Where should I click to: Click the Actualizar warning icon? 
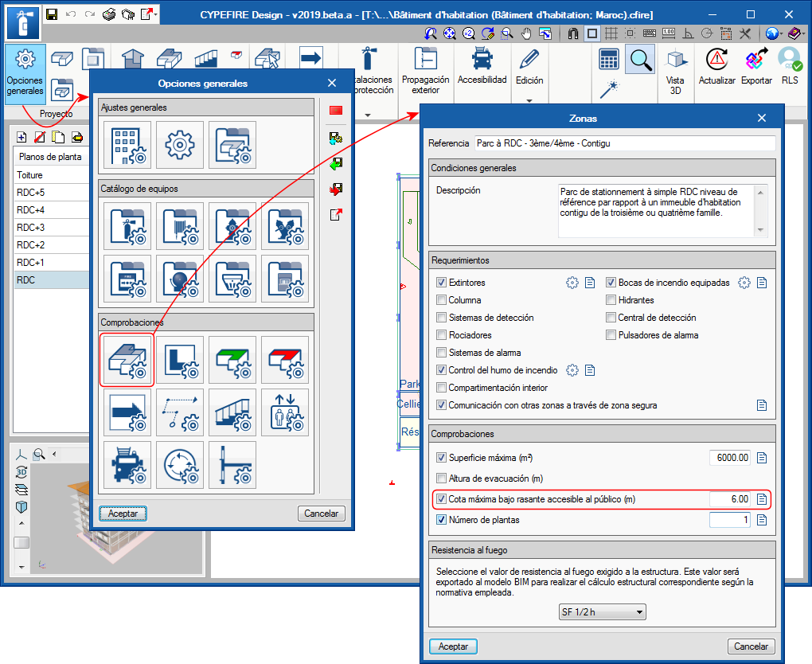pyautogui.click(x=716, y=60)
